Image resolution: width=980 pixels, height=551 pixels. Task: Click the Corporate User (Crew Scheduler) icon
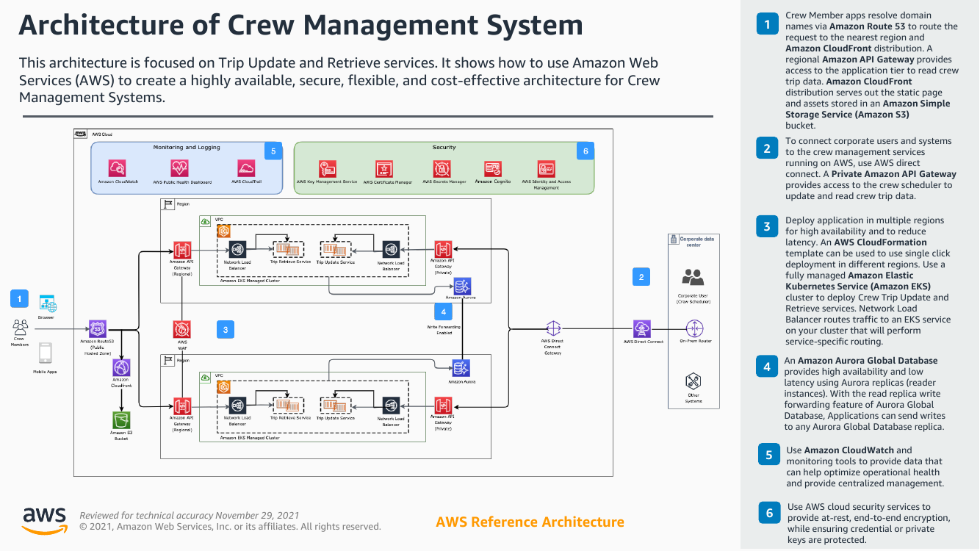[693, 277]
